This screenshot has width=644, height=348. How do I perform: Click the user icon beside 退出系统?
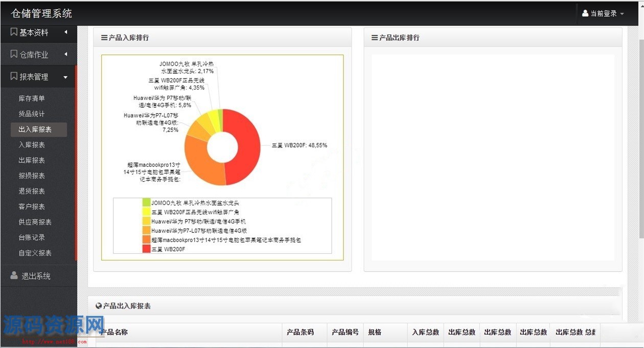(14, 276)
